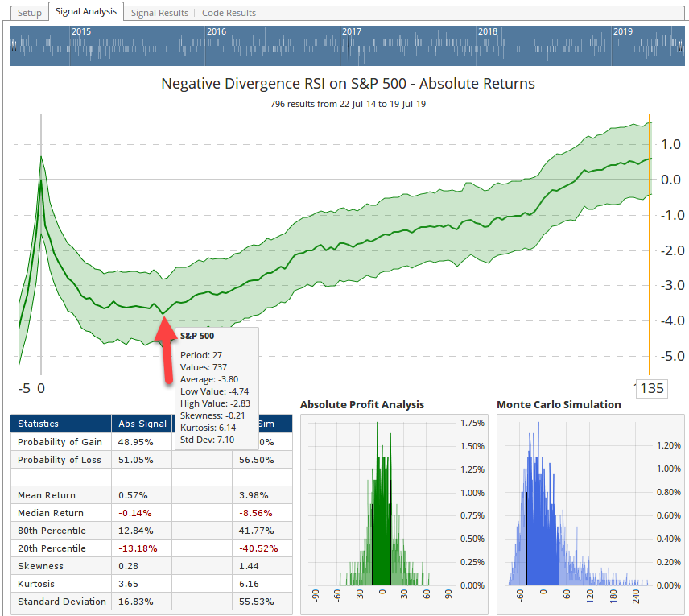Viewport: 689px width, 616px height.
Task: Select the 80th Percentile row label
Action: 52,531
